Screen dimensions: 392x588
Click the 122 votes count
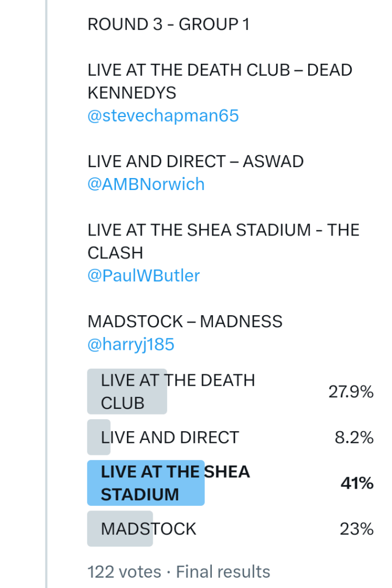click(x=124, y=572)
